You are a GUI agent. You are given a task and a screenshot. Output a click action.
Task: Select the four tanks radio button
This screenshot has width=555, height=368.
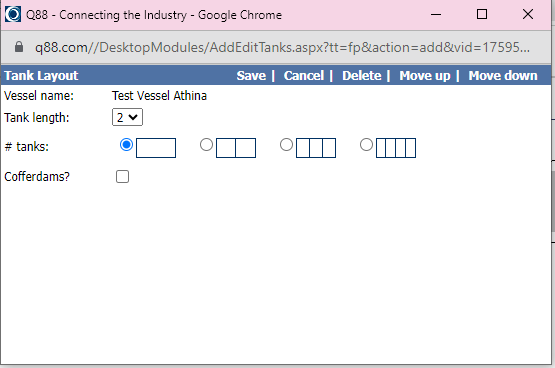pos(366,145)
